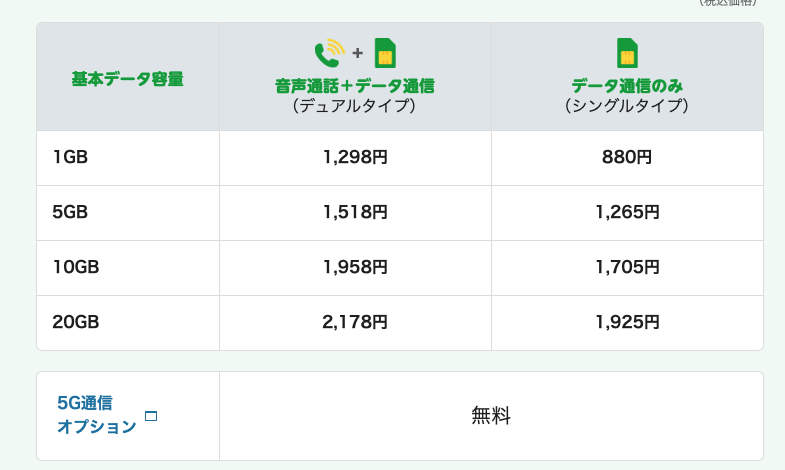
Task: Click the 2,178円 price cell
Action: point(355,322)
